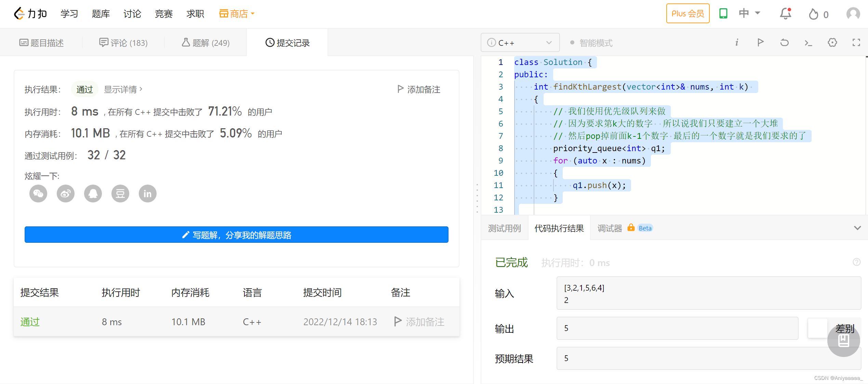The height and width of the screenshot is (384, 868).
Task: Click the LeetCode 力扣 logo
Action: [30, 14]
